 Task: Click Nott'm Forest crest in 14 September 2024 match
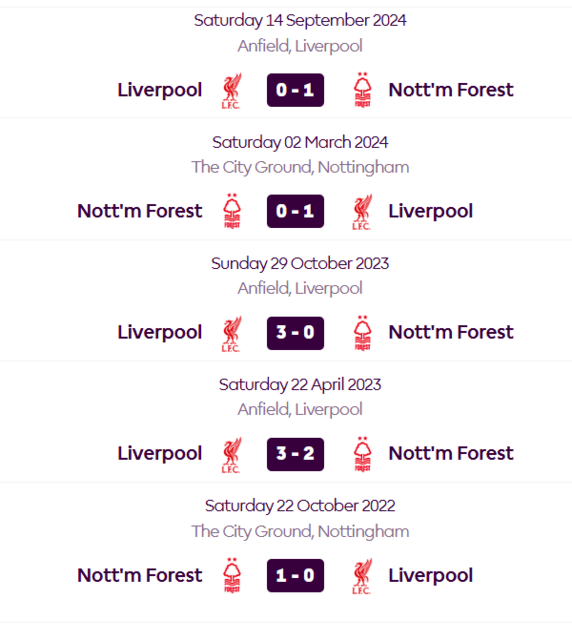coord(362,90)
